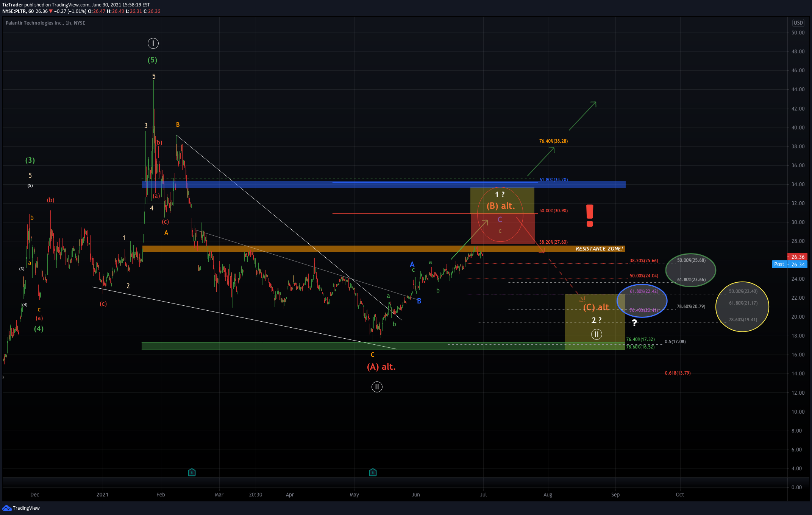Image resolution: width=812 pixels, height=515 pixels.
Task: Click 10.00 on the price axis
Action: [x=798, y=412]
